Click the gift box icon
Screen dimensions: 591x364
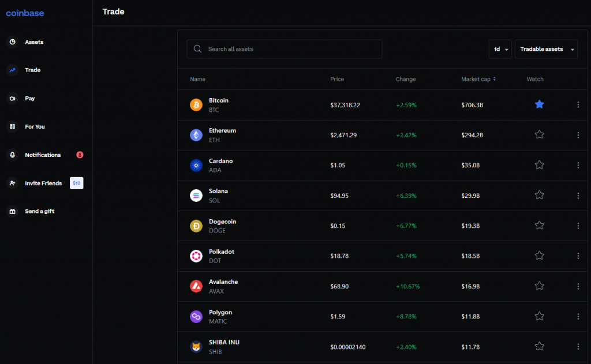(x=13, y=211)
